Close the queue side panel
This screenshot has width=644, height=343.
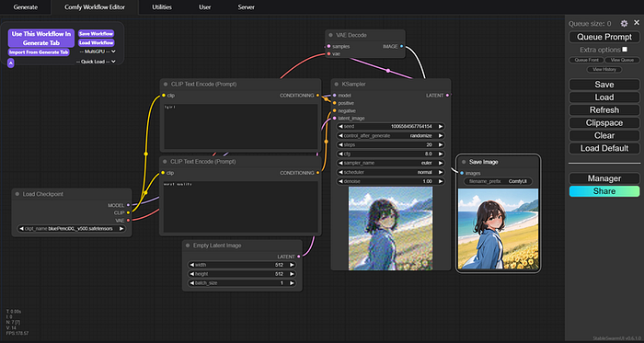[637, 23]
